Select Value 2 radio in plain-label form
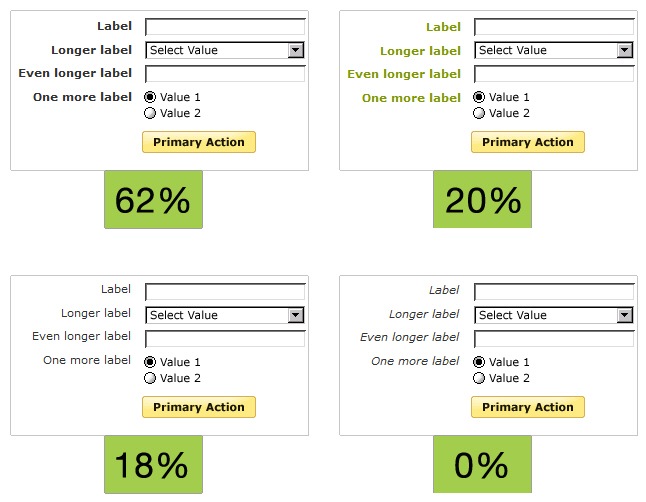Screen dimensions: 646x502 tap(150, 378)
